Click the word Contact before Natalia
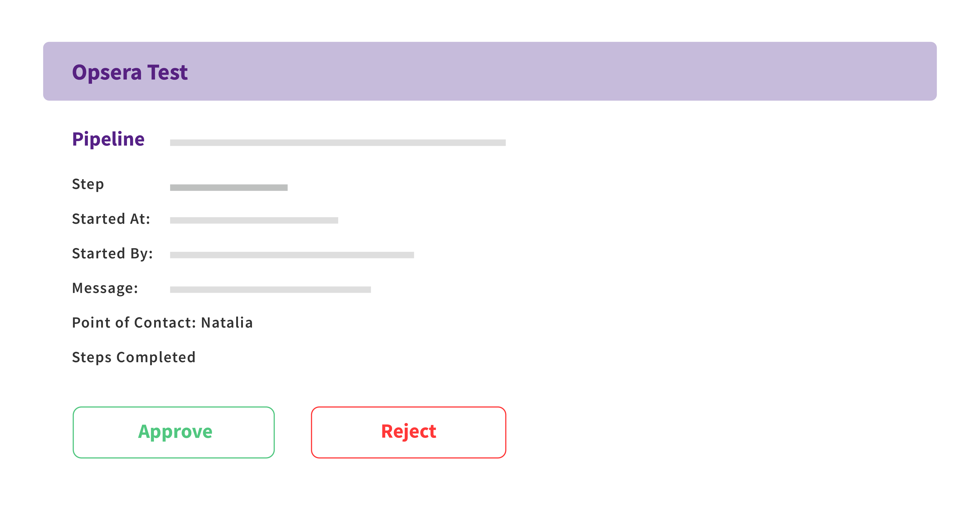980x510 pixels. click(x=165, y=323)
